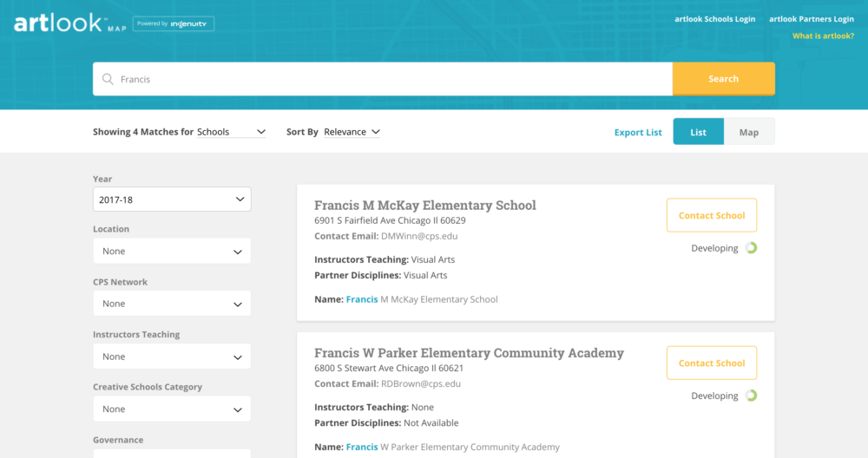Open the artlook Schools Login link

coord(714,19)
